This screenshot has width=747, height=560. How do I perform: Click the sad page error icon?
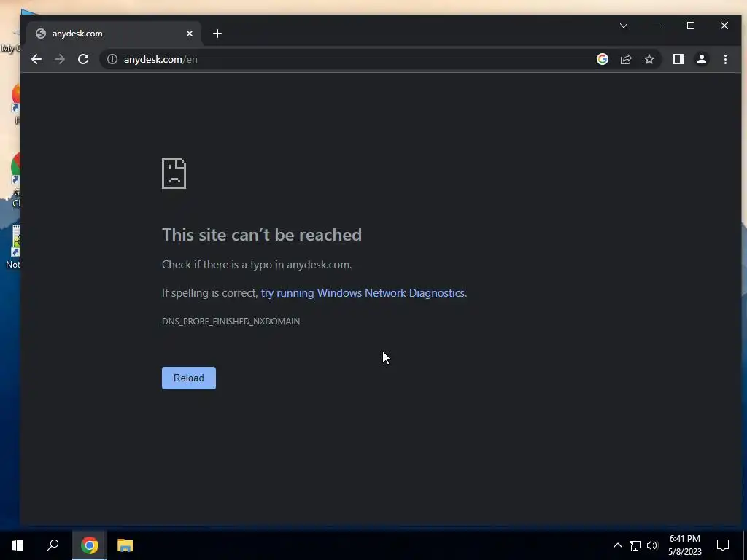click(x=174, y=174)
